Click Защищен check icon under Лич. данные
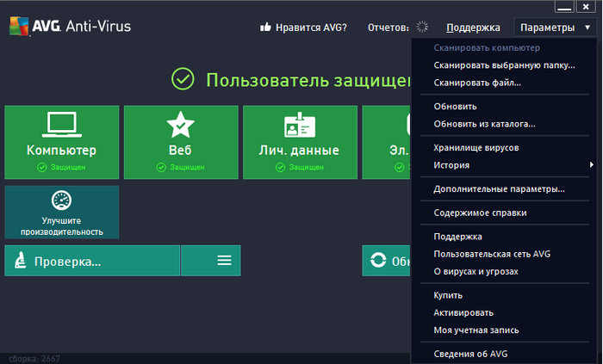Screen dimensions: 603x364 click(280, 168)
